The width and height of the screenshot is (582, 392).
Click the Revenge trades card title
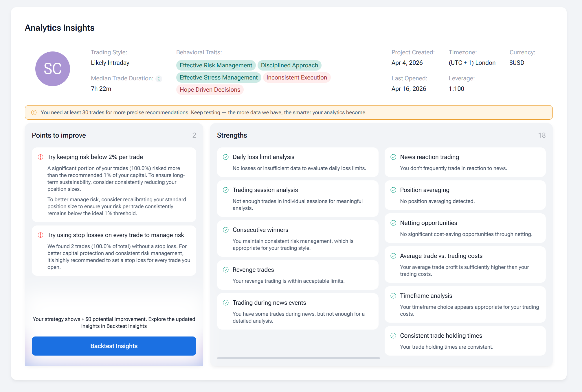(253, 270)
